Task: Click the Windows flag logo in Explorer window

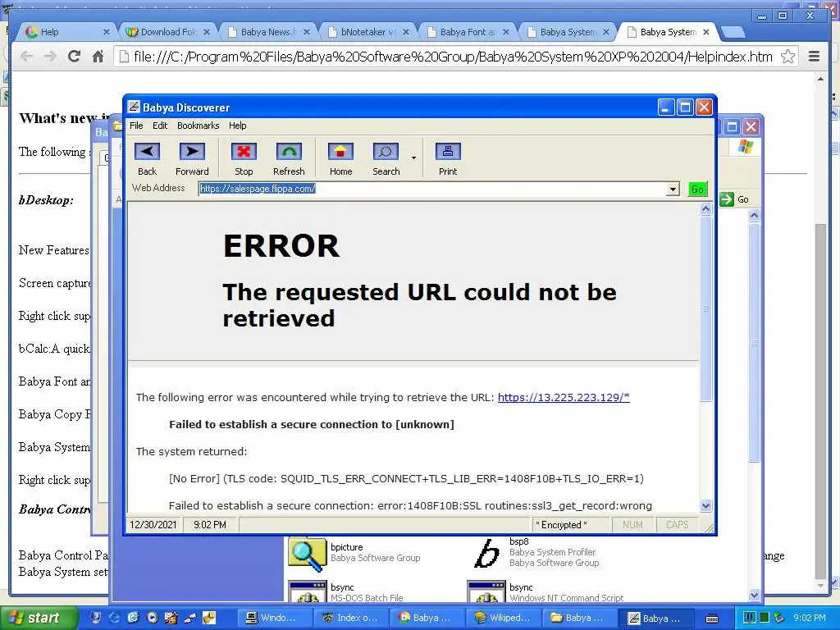Action: [x=745, y=146]
